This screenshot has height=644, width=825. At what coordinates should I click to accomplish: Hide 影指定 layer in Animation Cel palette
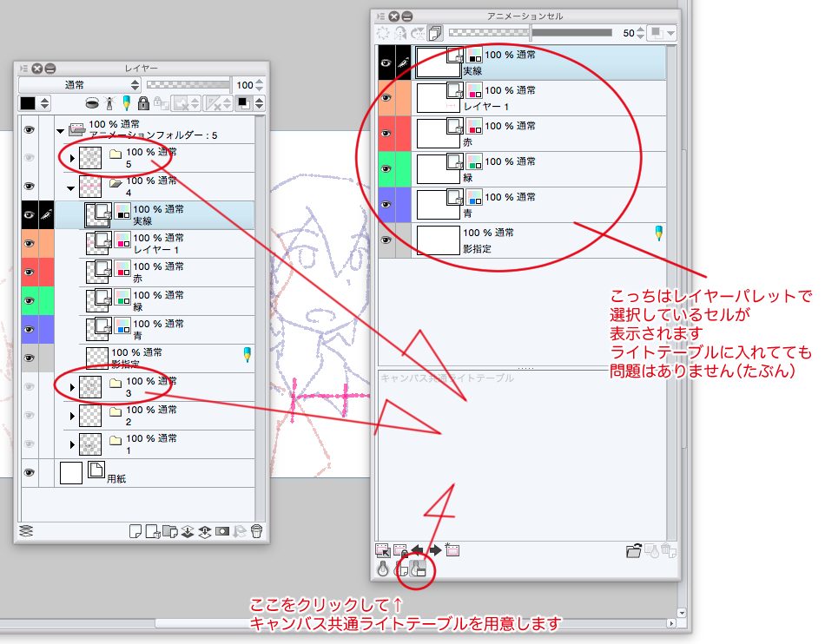pyautogui.click(x=386, y=240)
